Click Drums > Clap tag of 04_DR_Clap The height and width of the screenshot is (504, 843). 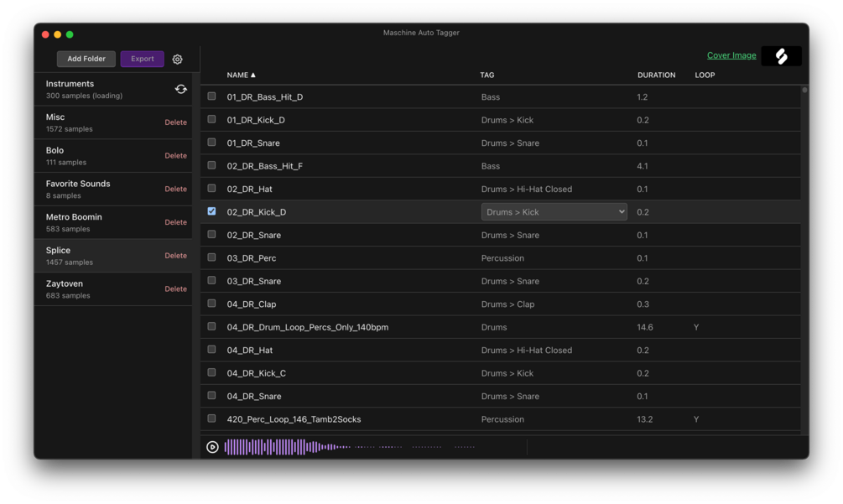point(507,304)
